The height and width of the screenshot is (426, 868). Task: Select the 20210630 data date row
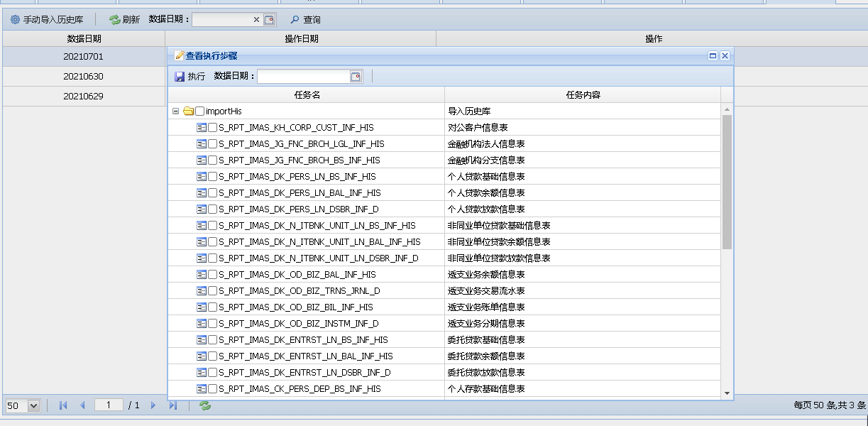pyautogui.click(x=83, y=77)
